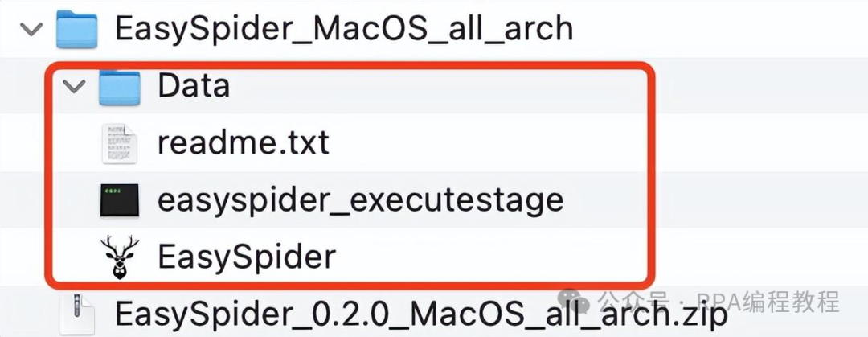Select the readme.txt file name
Viewport: 868px width, 337px height.
(244, 143)
